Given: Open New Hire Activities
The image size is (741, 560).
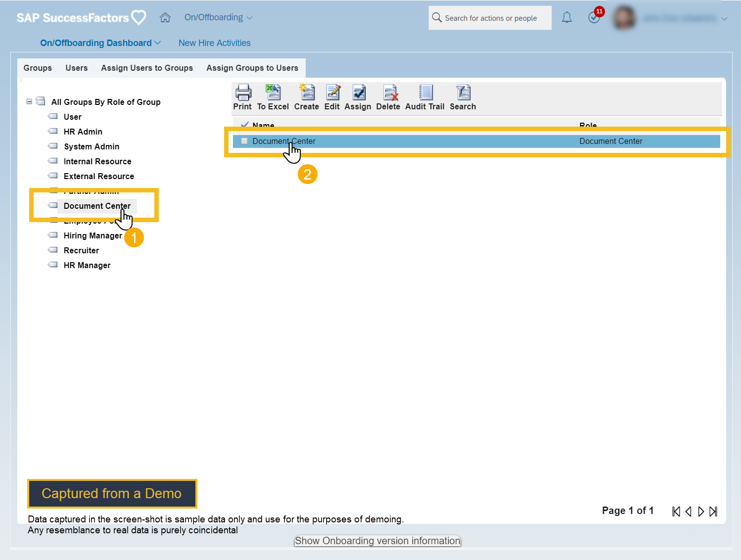Looking at the screenshot, I should coord(215,43).
